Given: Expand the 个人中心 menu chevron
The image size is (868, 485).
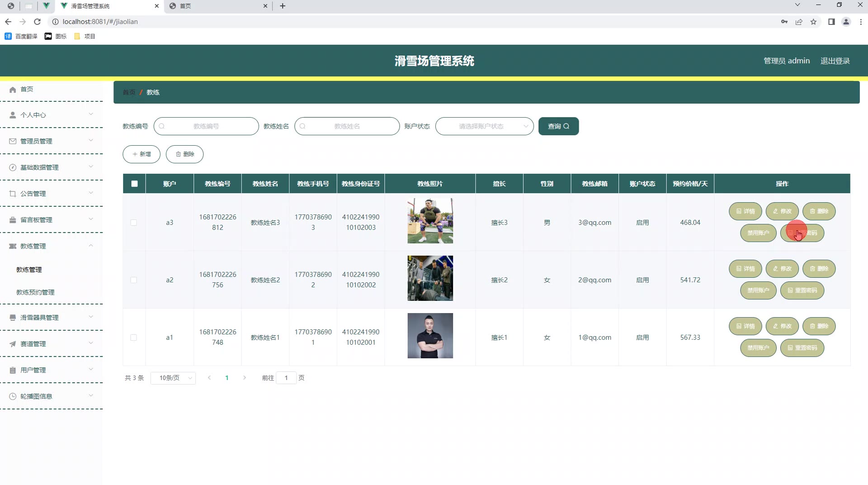Looking at the screenshot, I should tap(91, 114).
